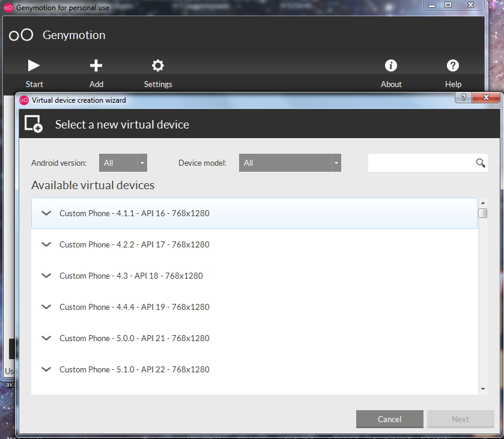Image resolution: width=504 pixels, height=439 pixels.
Task: Click the Available virtual devices heading
Action: (x=93, y=185)
